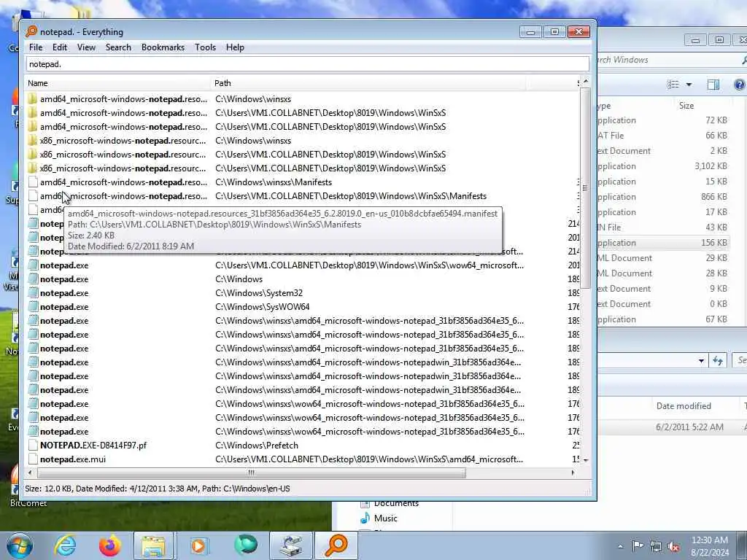Open the Search menu

coord(118,47)
